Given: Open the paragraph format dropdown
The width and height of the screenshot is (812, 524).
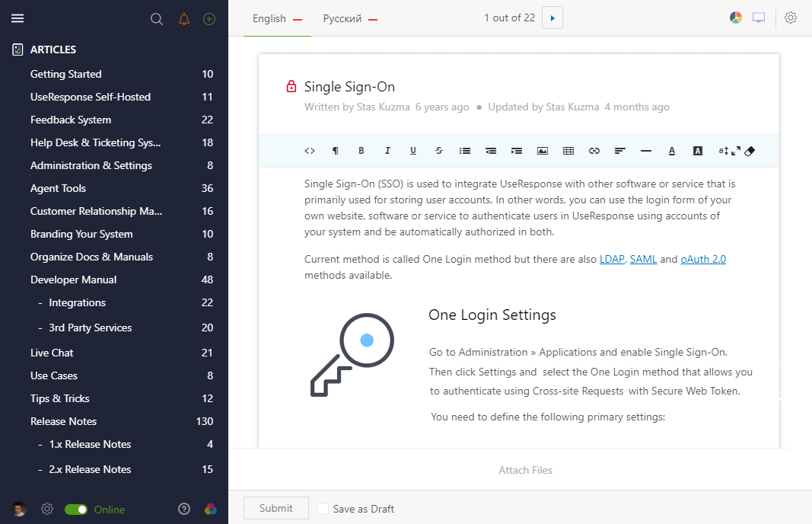Looking at the screenshot, I should [336, 151].
